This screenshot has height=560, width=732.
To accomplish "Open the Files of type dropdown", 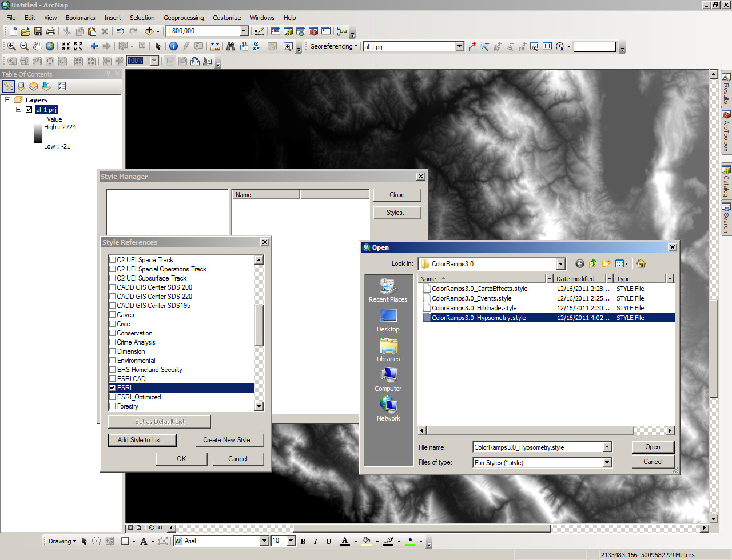I will (x=607, y=463).
